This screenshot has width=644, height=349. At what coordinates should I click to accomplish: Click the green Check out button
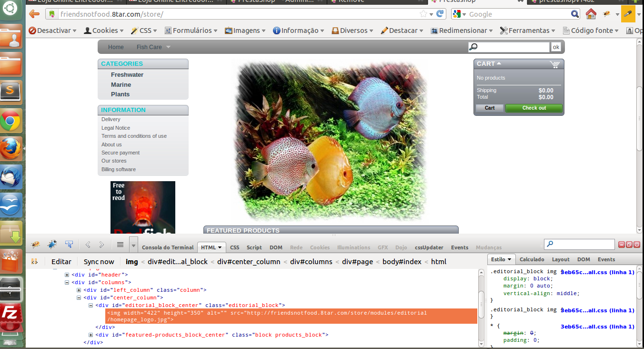pyautogui.click(x=533, y=108)
